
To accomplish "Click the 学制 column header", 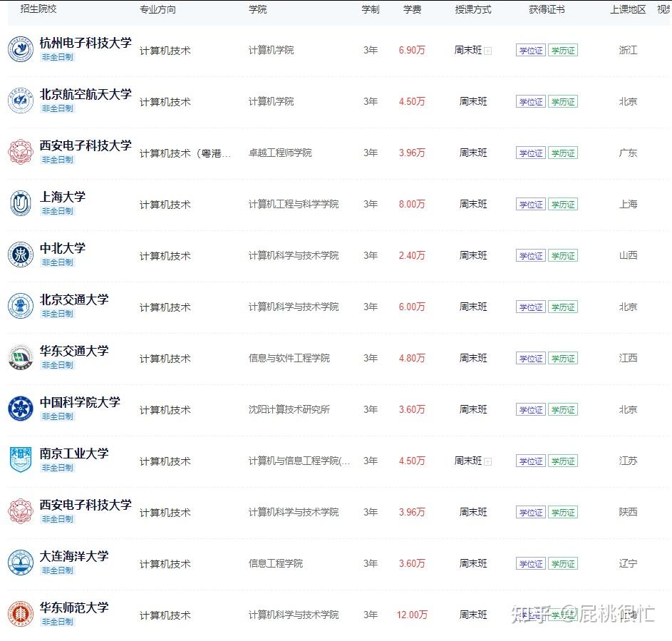I will click(371, 9).
